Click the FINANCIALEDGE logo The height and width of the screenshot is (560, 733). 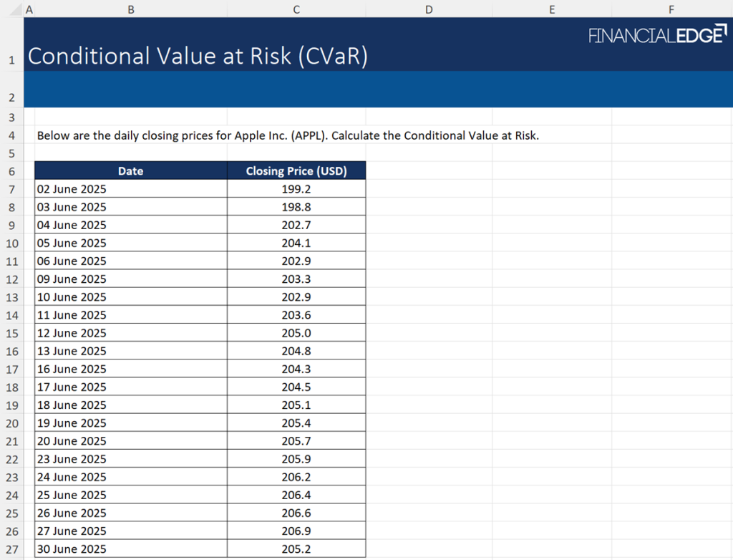[657, 34]
